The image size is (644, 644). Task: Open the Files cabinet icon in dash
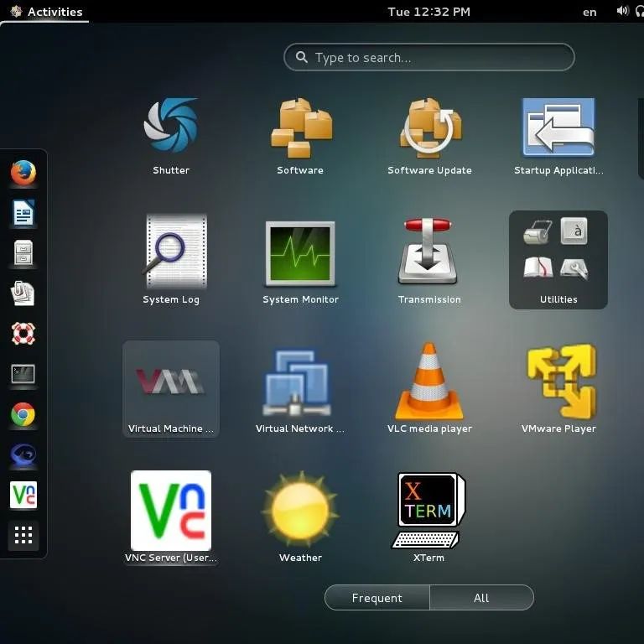click(x=23, y=253)
